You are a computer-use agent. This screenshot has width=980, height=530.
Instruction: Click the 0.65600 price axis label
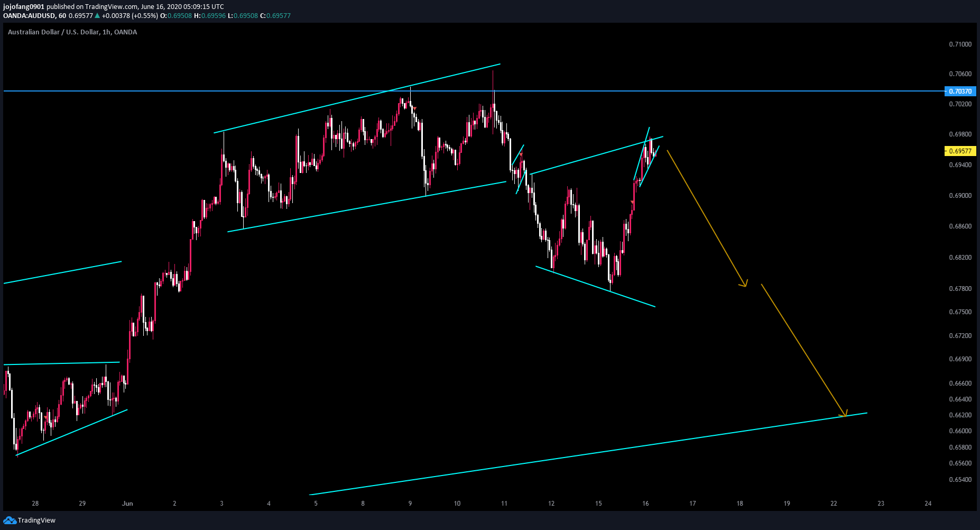pyautogui.click(x=960, y=463)
